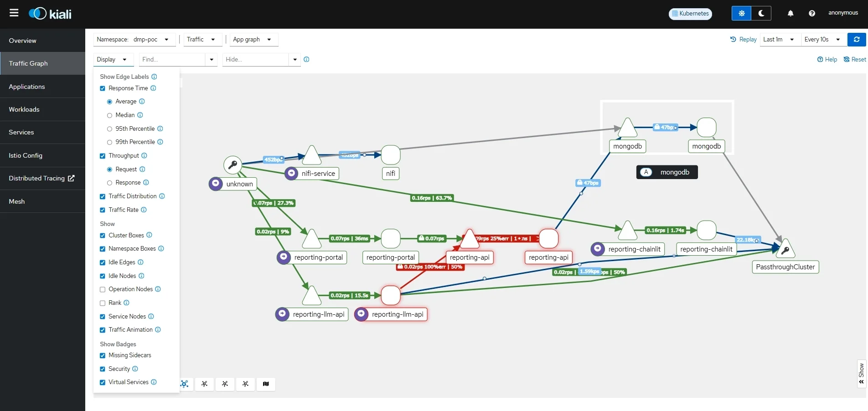Click the Find input field
The width and height of the screenshot is (868, 411).
pyautogui.click(x=172, y=59)
